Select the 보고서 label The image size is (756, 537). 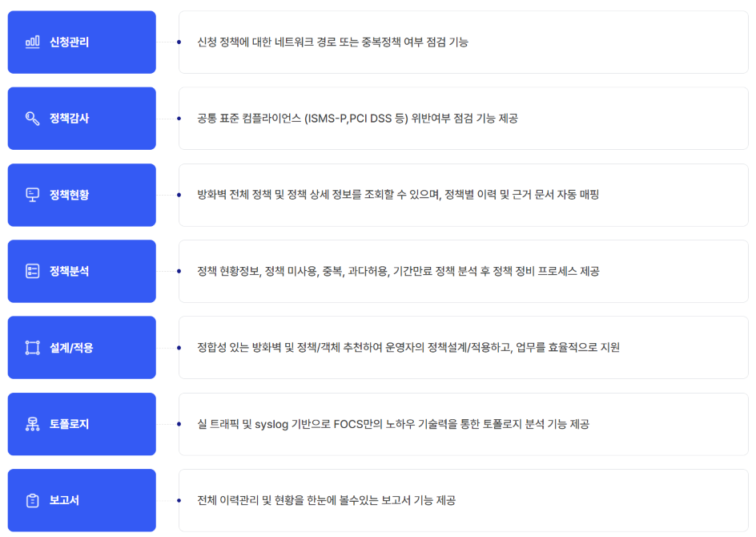coord(64,500)
